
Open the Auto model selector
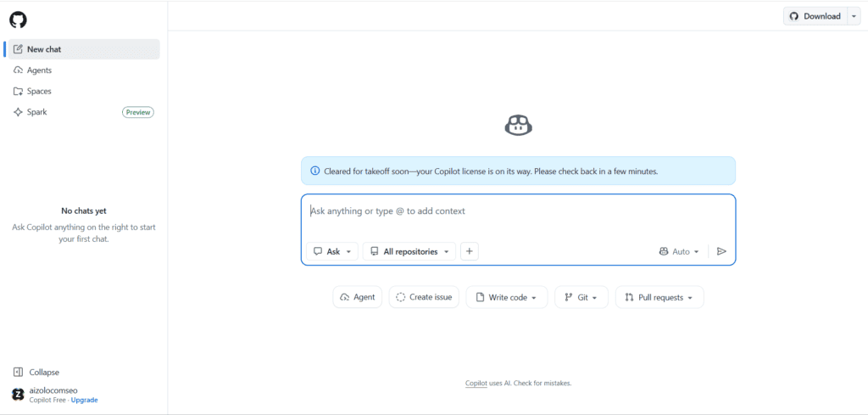pyautogui.click(x=679, y=251)
